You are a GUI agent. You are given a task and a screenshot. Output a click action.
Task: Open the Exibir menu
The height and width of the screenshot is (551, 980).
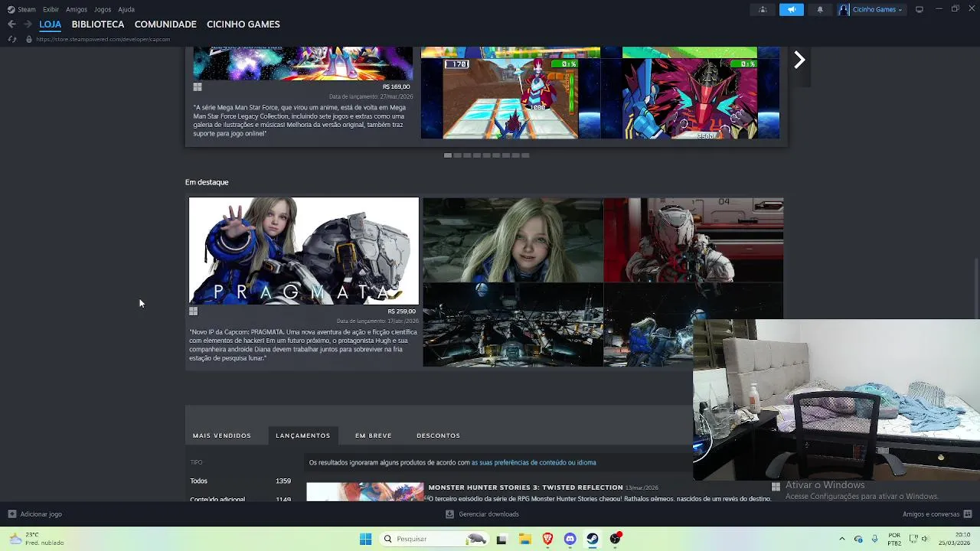coord(51,9)
